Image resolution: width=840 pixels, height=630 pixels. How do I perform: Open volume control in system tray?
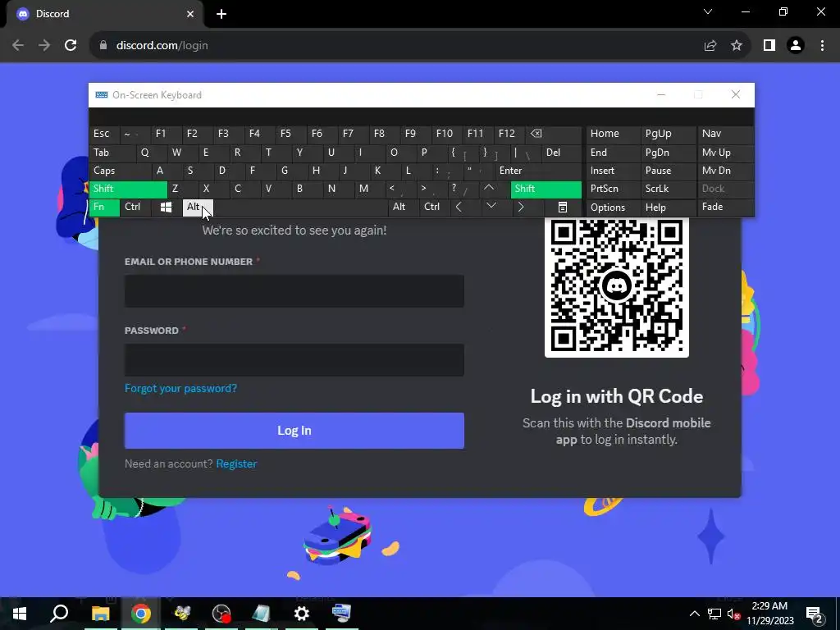tap(733, 614)
